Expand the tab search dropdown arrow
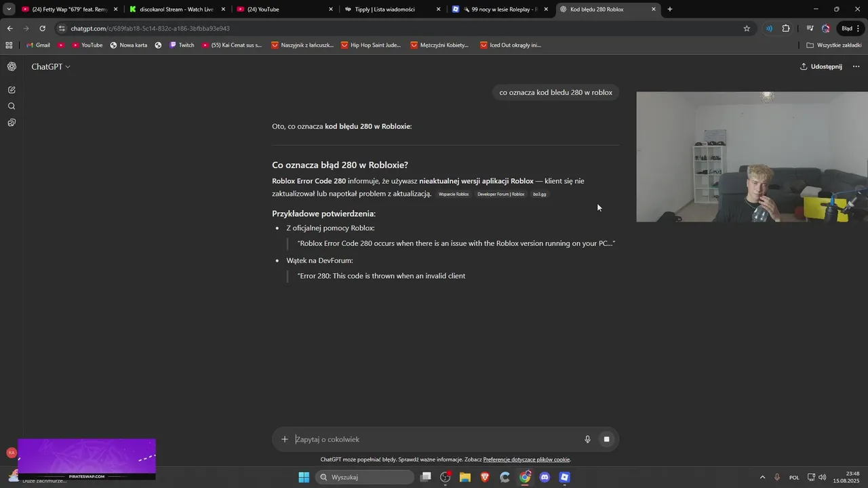This screenshot has height=488, width=868. (x=9, y=9)
